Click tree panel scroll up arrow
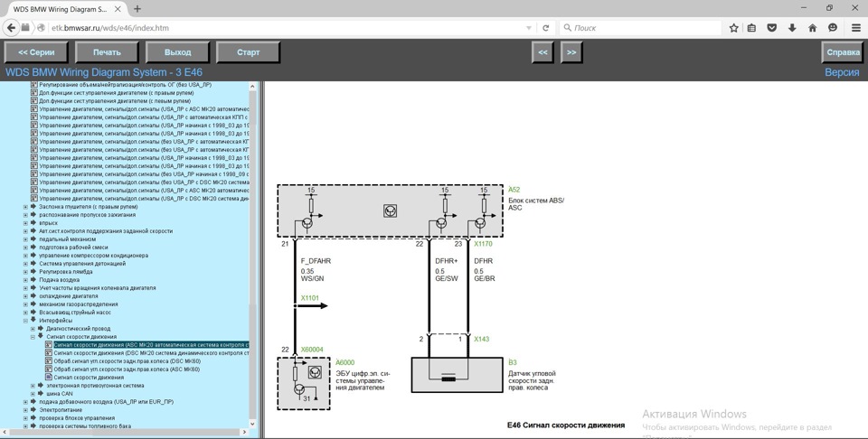The height and width of the screenshot is (439, 868). pos(253,86)
